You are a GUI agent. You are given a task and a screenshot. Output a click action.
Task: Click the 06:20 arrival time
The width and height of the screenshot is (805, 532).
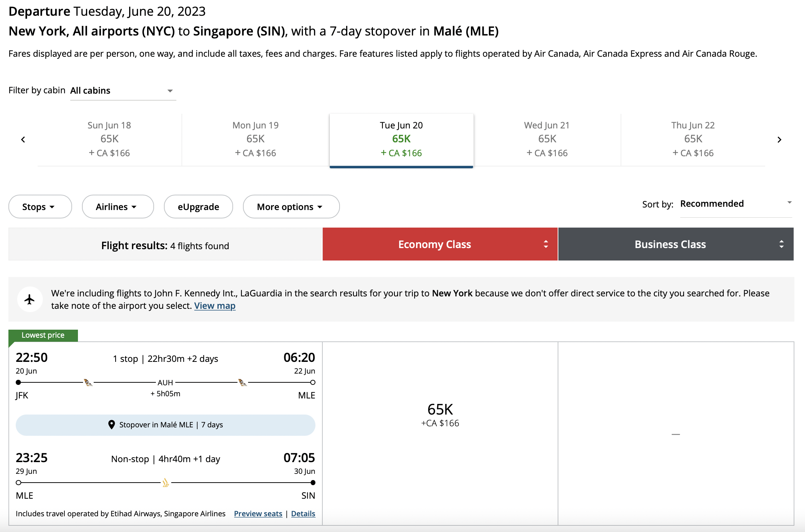tap(299, 357)
